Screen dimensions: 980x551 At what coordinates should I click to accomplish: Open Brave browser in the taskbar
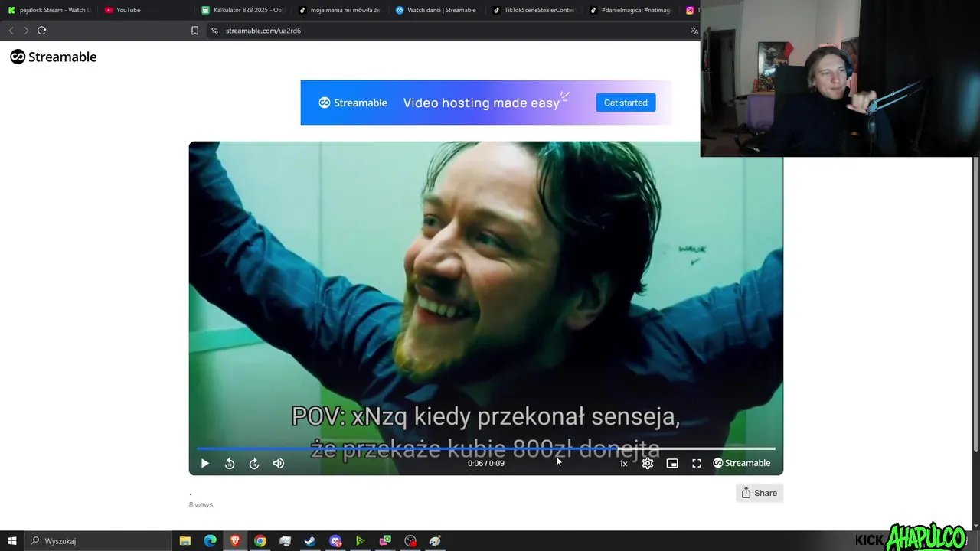[235, 541]
